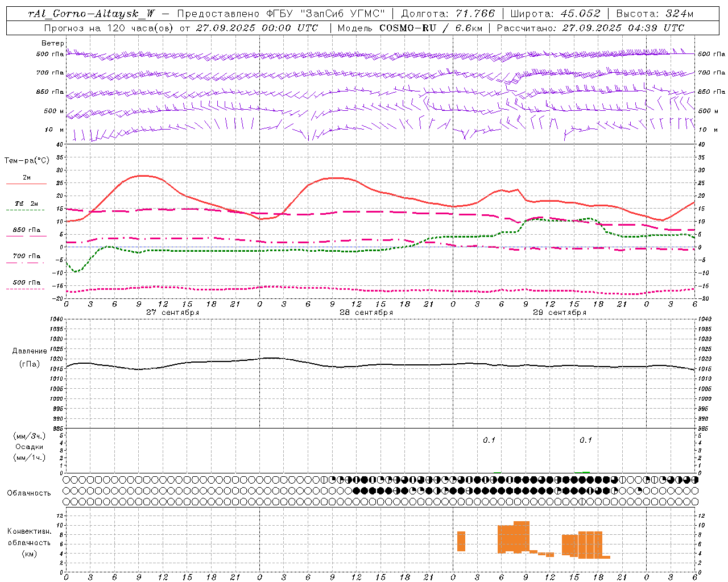
Task: Click the 2м legend label
Action: coord(27,178)
